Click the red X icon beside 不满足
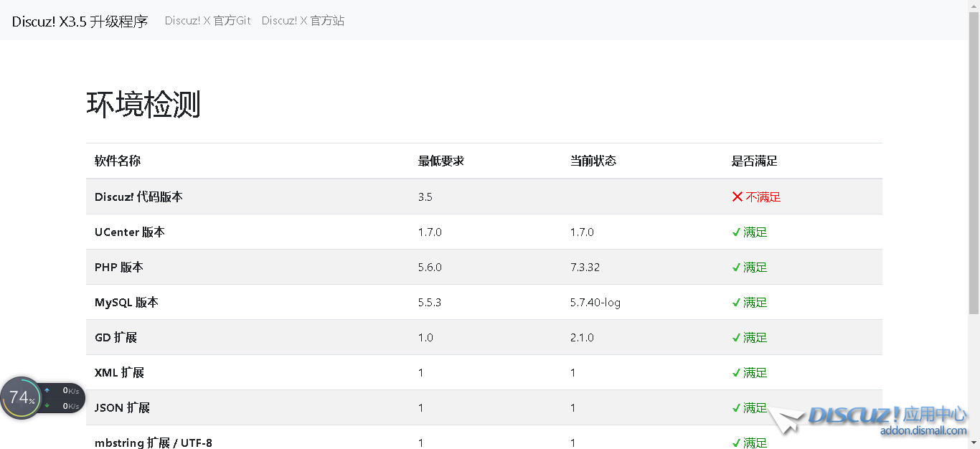 point(737,197)
